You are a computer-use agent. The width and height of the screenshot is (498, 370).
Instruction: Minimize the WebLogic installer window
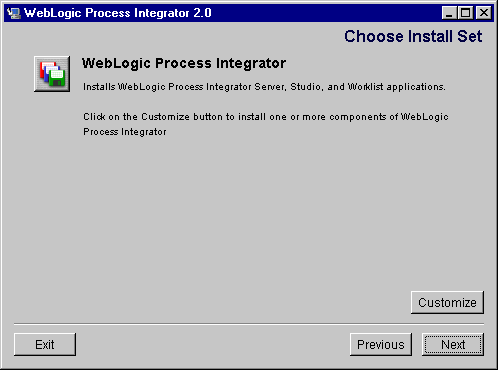coord(449,13)
